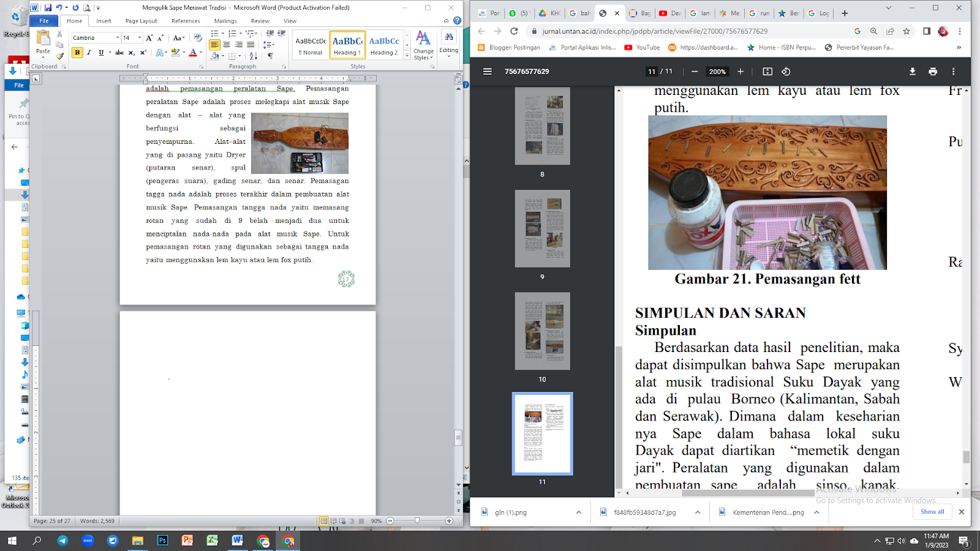This screenshot has width=980, height=551.
Task: Open the Cambria font name dropdown
Action: [118, 38]
